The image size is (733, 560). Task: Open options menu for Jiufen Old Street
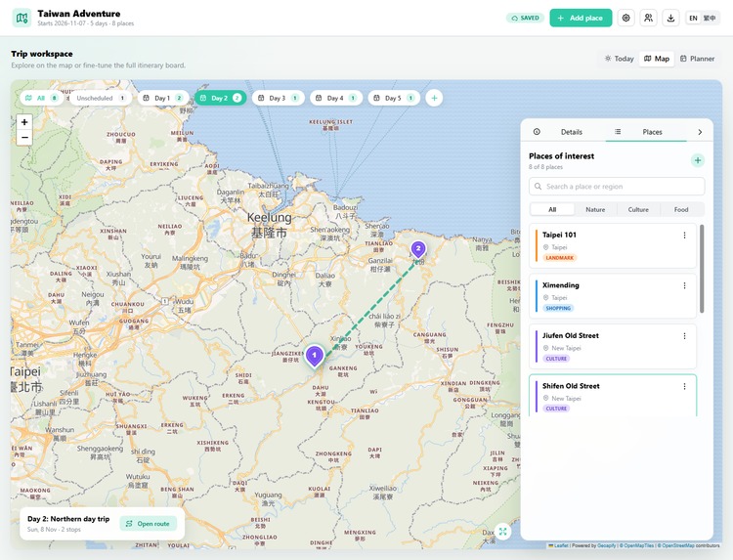(684, 336)
